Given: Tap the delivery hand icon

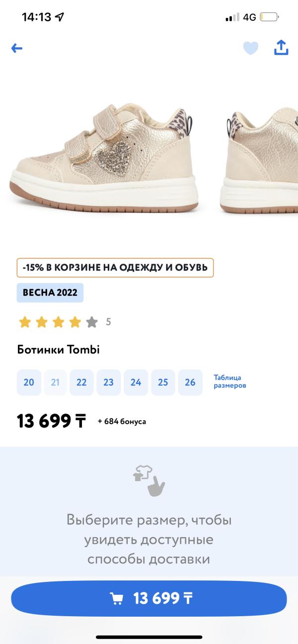Looking at the screenshot, I should tap(149, 480).
